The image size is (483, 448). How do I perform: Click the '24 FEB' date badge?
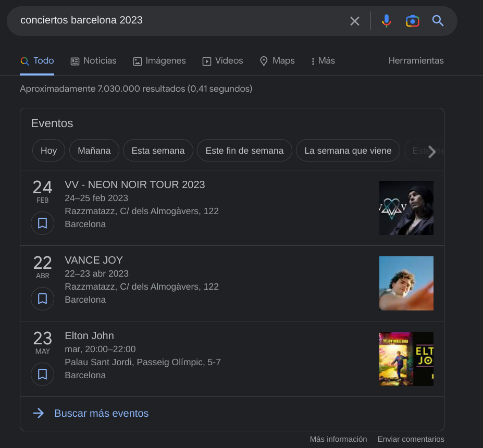click(43, 192)
